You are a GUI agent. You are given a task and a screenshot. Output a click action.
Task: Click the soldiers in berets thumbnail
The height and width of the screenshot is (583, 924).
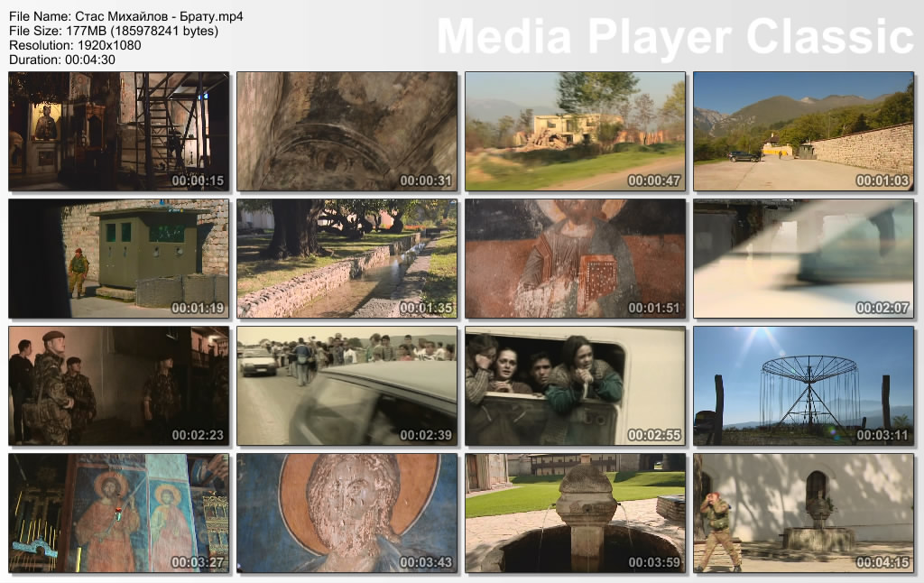(118, 385)
